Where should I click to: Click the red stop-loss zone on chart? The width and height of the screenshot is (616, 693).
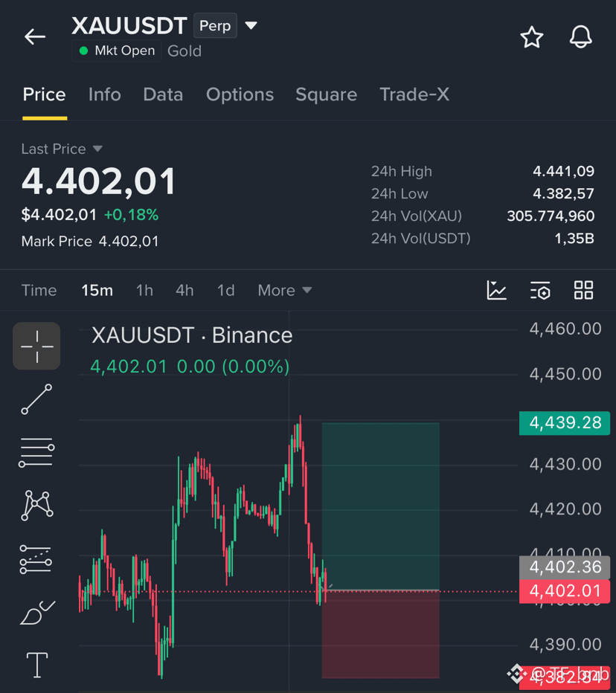coord(381,634)
